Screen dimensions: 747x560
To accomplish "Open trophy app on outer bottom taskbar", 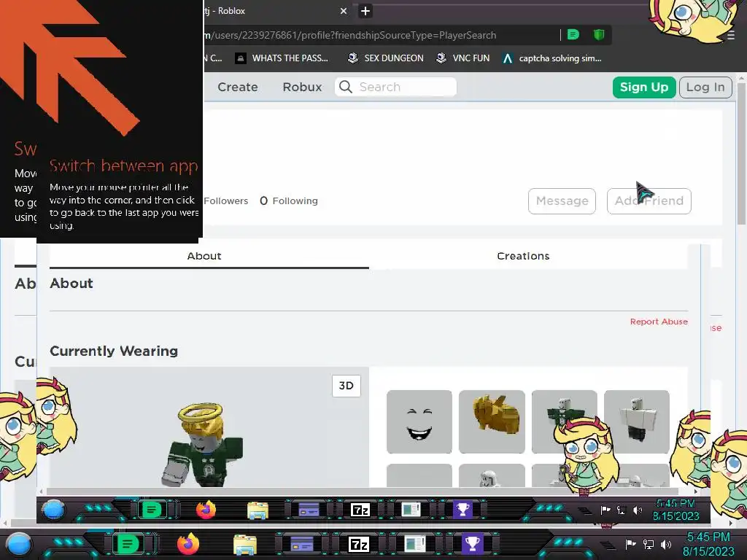I will coord(472,544).
